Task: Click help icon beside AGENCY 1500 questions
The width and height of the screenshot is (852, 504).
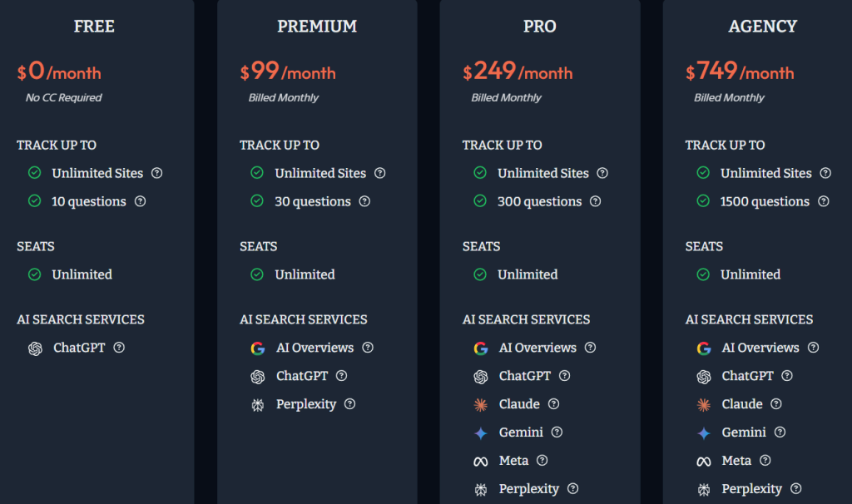Action: 824,201
